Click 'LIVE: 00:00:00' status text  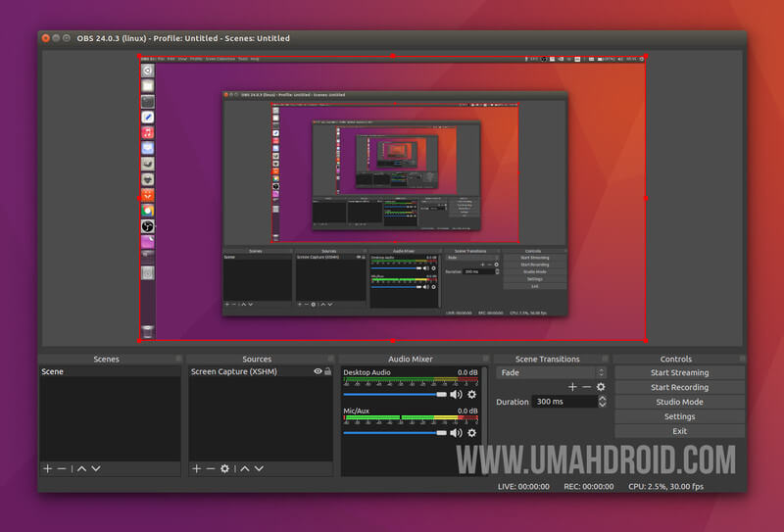click(x=523, y=486)
